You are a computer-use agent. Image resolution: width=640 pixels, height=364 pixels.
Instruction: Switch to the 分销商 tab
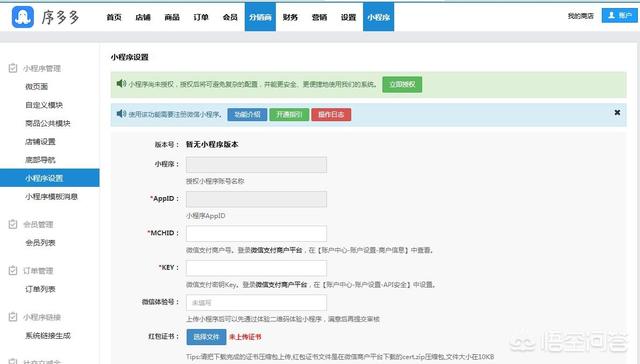tap(260, 17)
